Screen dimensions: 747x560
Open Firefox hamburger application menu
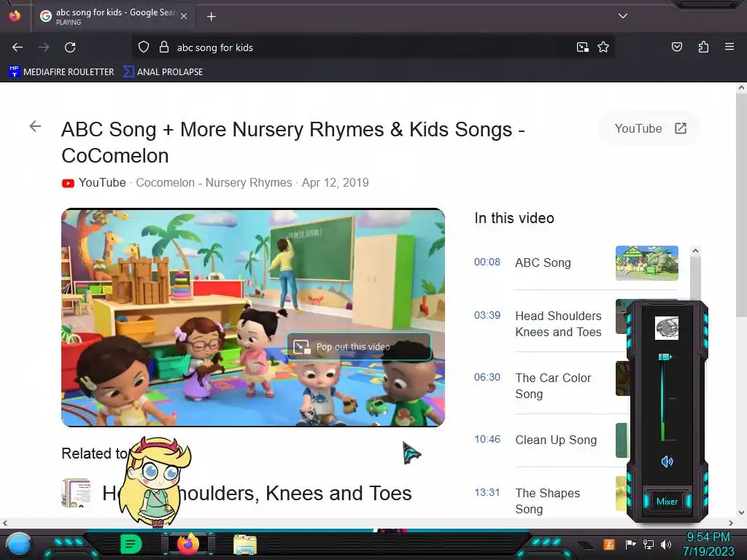coord(729,47)
